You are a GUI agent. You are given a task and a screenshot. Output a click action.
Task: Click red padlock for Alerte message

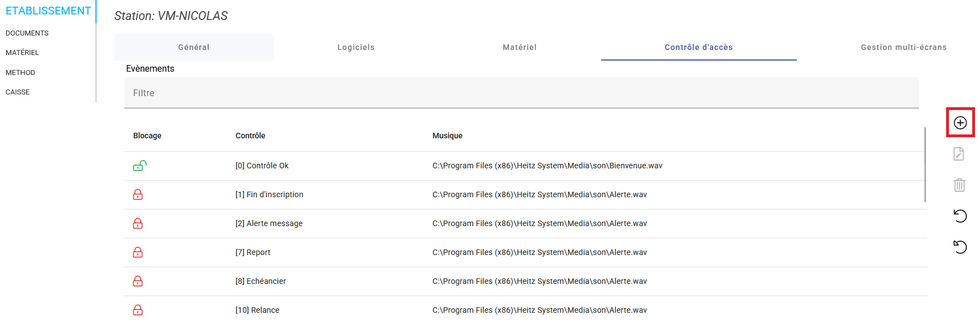tap(138, 223)
